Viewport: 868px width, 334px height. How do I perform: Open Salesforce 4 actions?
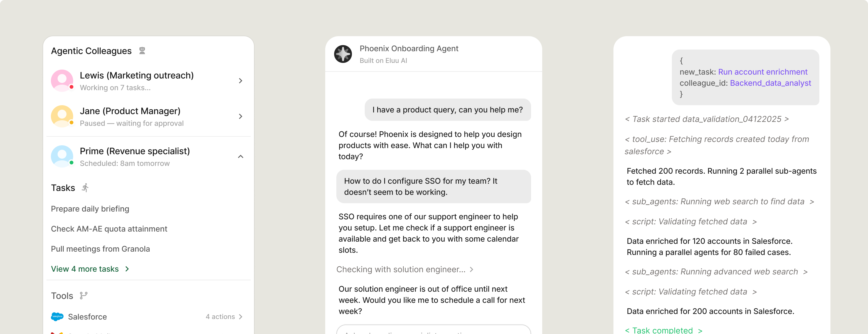(x=224, y=316)
